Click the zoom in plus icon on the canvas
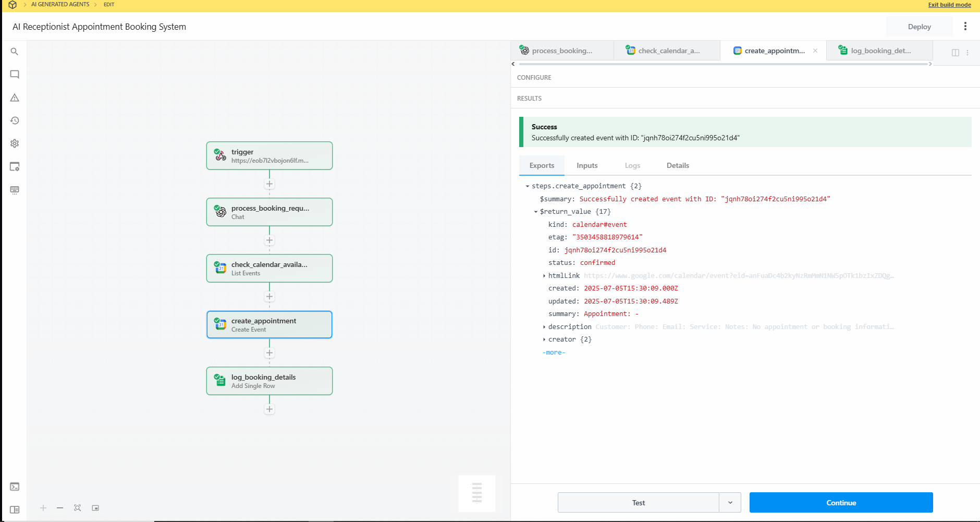The width and height of the screenshot is (980, 522). tap(43, 508)
